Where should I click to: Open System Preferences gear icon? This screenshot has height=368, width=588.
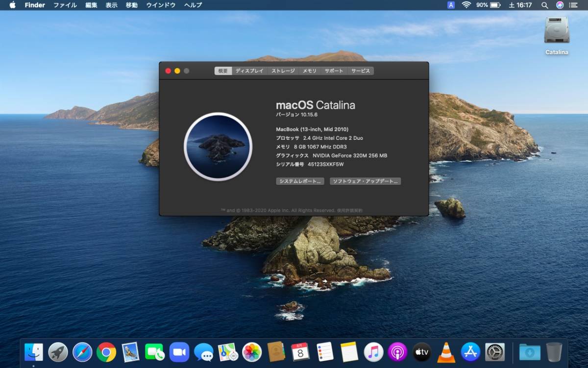[495, 352]
